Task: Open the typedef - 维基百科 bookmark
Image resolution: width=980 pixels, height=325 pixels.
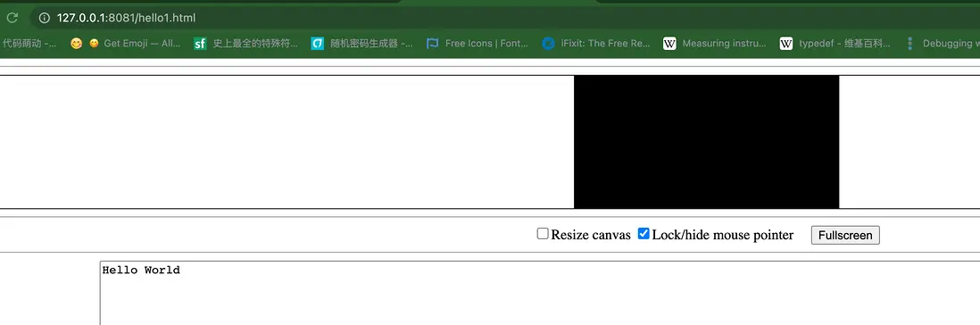Action: coord(845,44)
